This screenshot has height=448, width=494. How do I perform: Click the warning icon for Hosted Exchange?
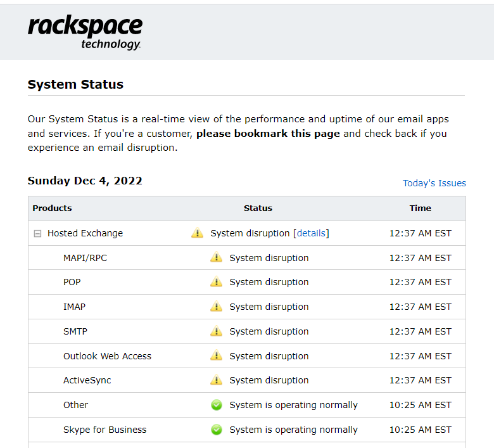click(x=197, y=233)
